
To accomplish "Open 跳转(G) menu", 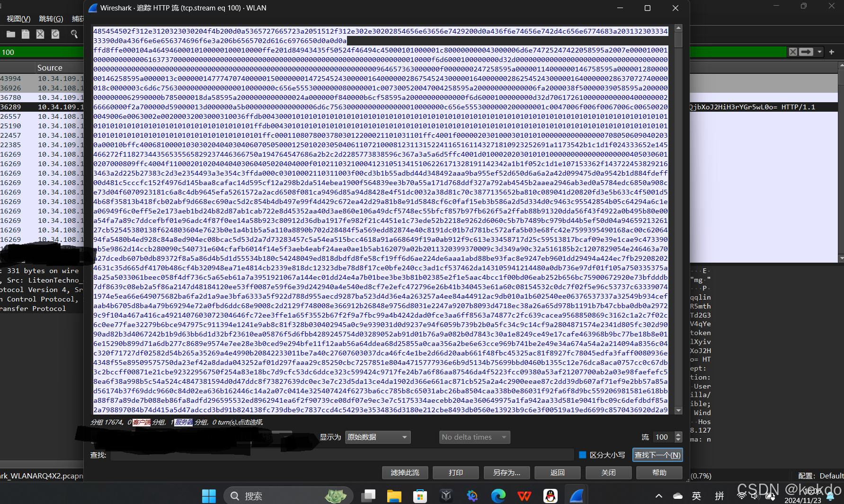I will pyautogui.click(x=51, y=19).
